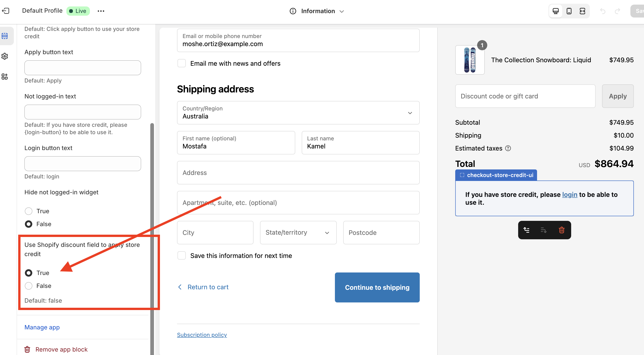Move app block up icon
Screen dimensions: 644x355
(526, 230)
